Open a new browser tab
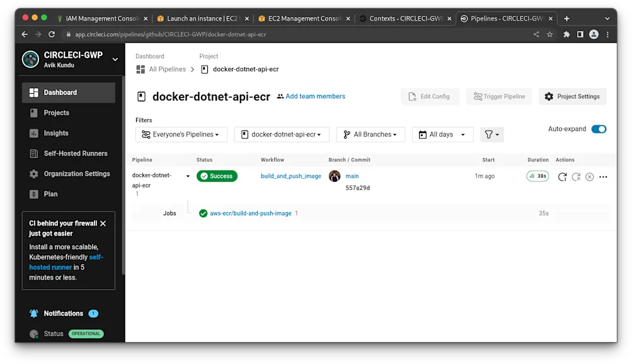 566,18
